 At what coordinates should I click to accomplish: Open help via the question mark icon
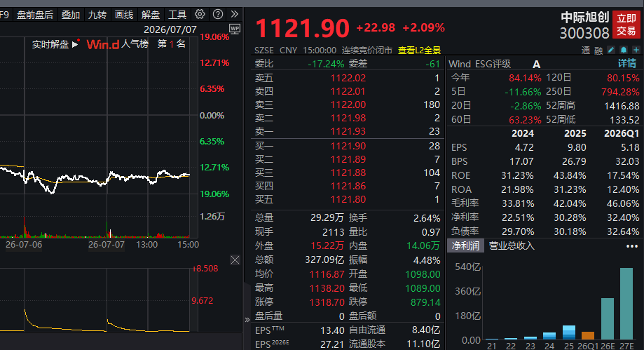pos(218,15)
